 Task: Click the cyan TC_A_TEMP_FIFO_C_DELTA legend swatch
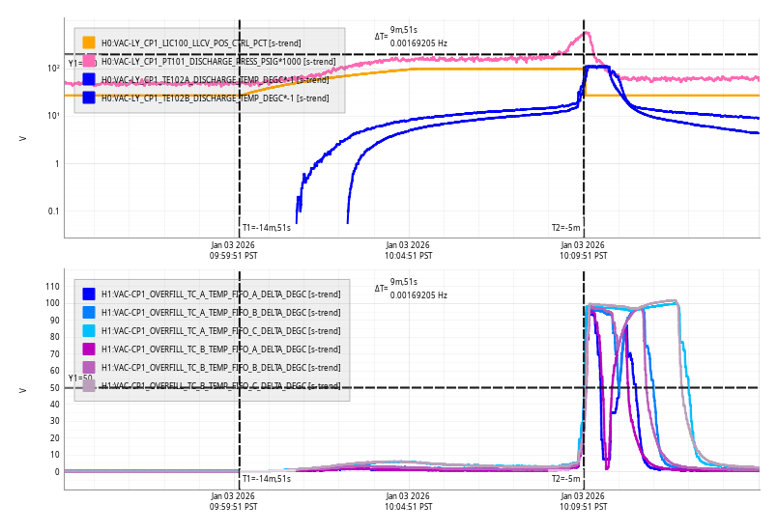point(89,330)
